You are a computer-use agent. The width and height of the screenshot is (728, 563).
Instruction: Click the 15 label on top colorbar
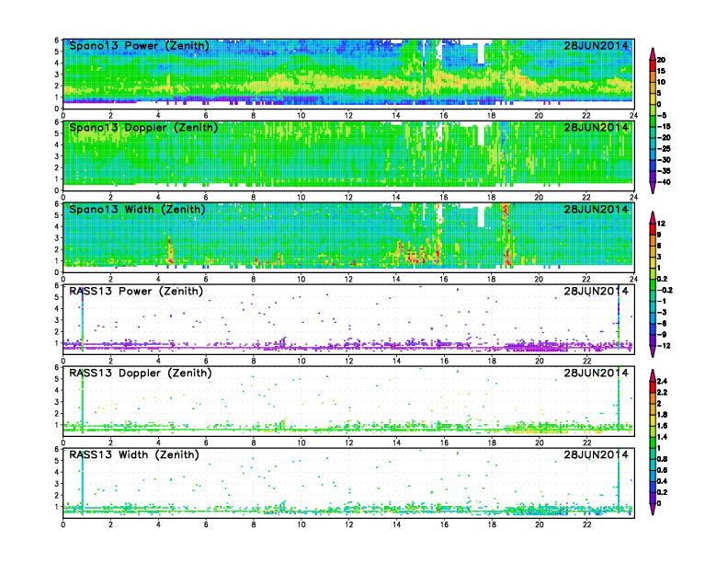pos(662,71)
